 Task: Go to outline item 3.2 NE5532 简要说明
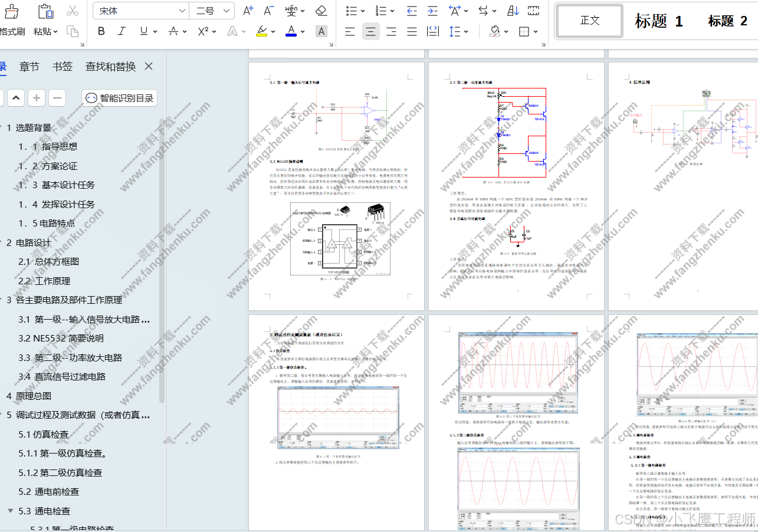(61, 338)
